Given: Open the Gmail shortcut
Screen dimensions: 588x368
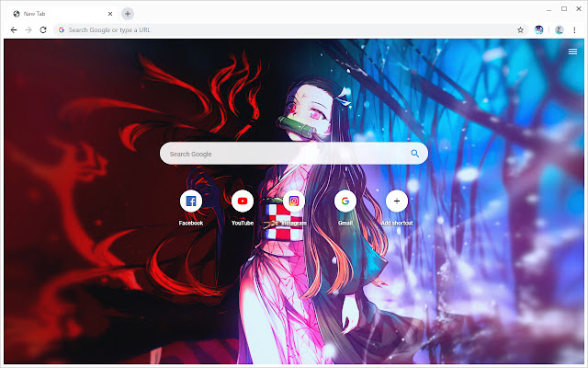Looking at the screenshot, I should [x=345, y=201].
